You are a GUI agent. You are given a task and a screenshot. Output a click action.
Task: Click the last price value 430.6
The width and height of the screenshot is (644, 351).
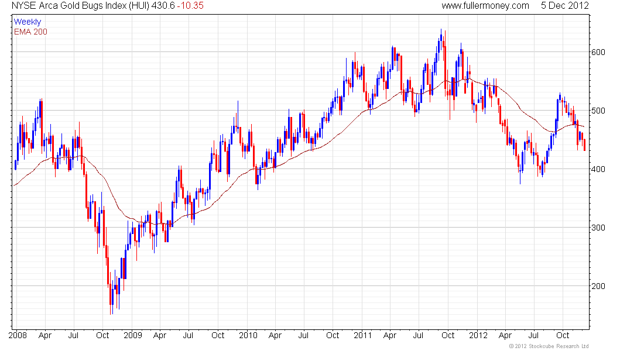coord(163,6)
